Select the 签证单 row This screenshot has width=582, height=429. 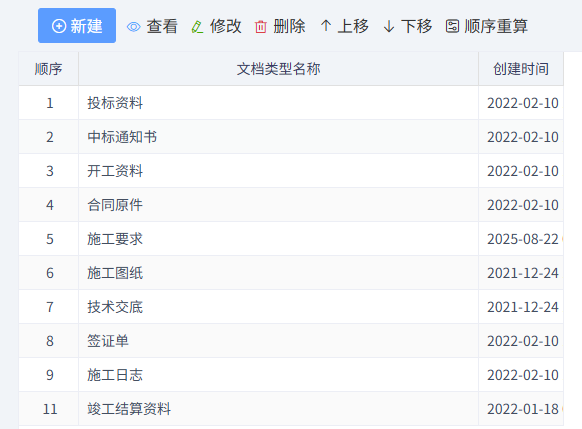(x=291, y=341)
